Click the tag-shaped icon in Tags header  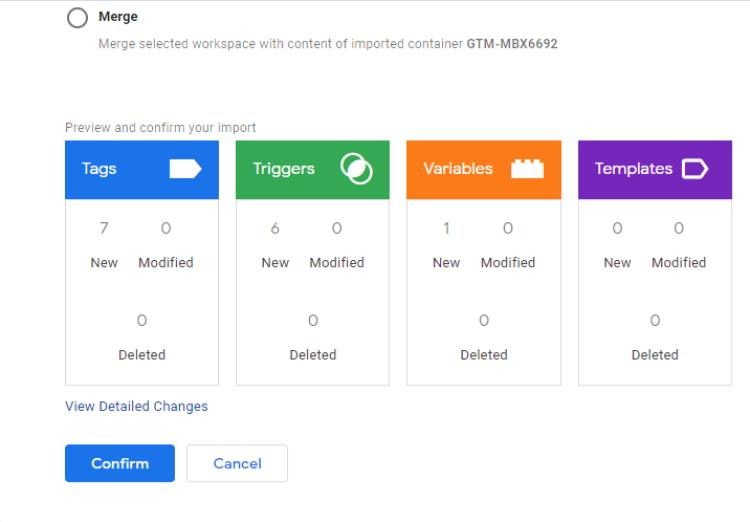(x=185, y=169)
